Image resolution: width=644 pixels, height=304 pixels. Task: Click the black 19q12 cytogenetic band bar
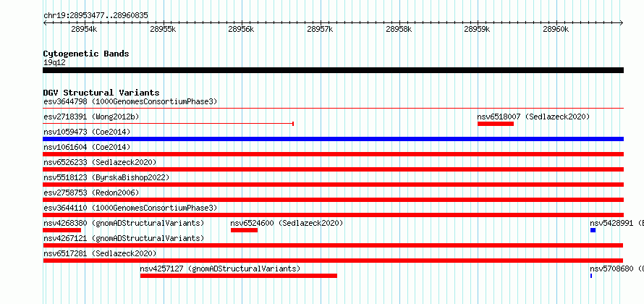(333, 70)
